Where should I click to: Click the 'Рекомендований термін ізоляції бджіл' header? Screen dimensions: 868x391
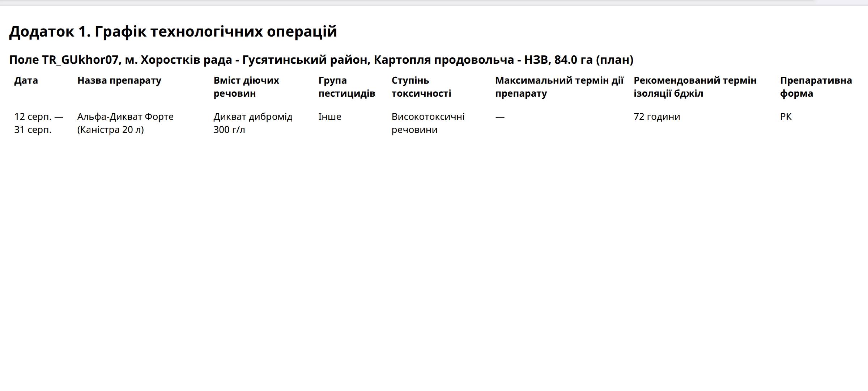click(695, 87)
